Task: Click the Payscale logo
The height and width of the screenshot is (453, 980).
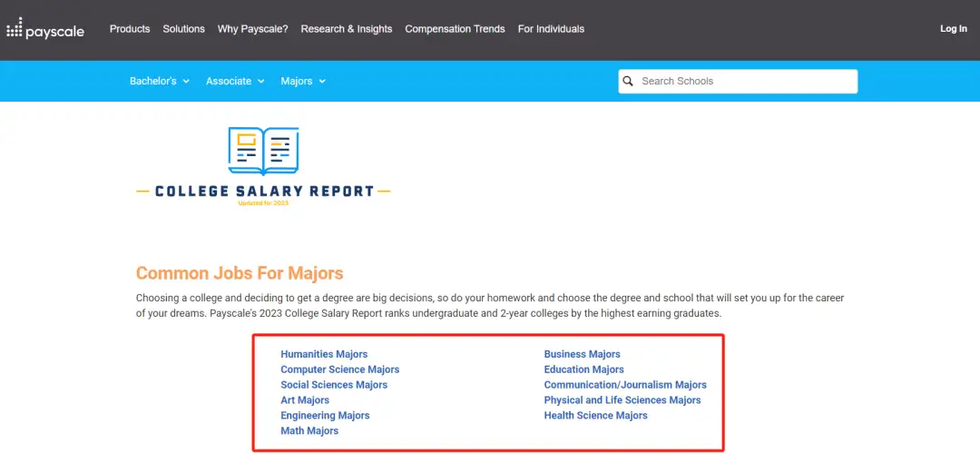Action: [45, 29]
